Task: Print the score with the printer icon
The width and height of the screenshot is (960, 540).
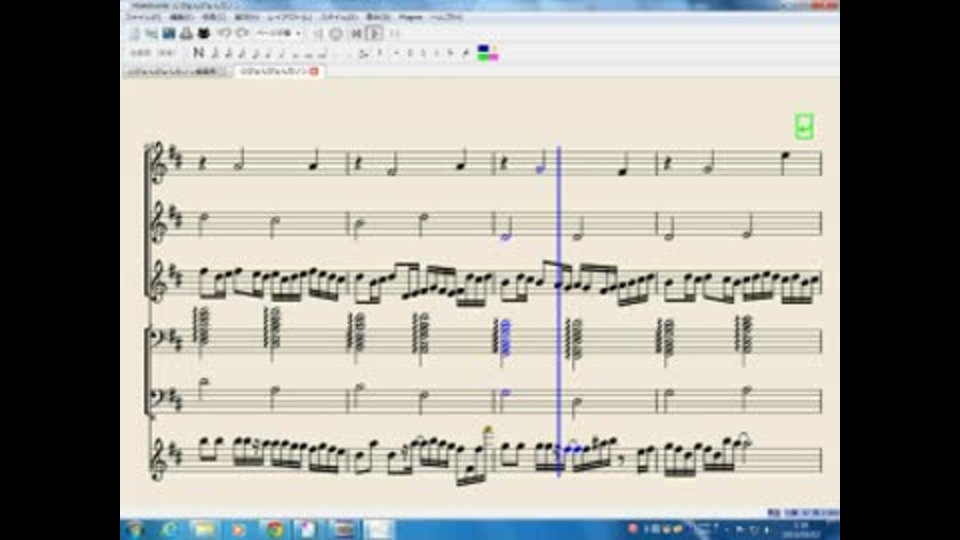Action: [186, 34]
